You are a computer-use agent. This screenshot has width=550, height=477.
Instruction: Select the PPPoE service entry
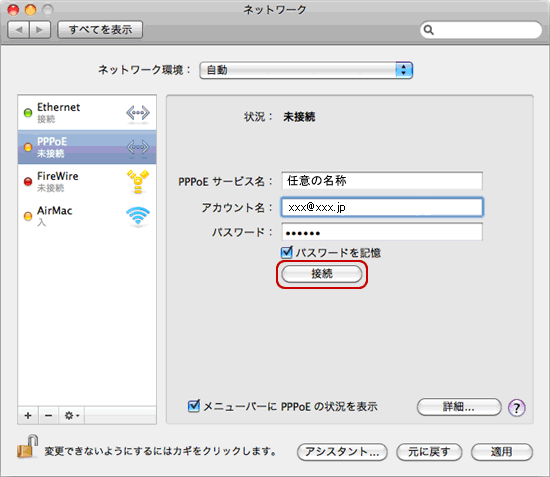pyautogui.click(x=87, y=147)
